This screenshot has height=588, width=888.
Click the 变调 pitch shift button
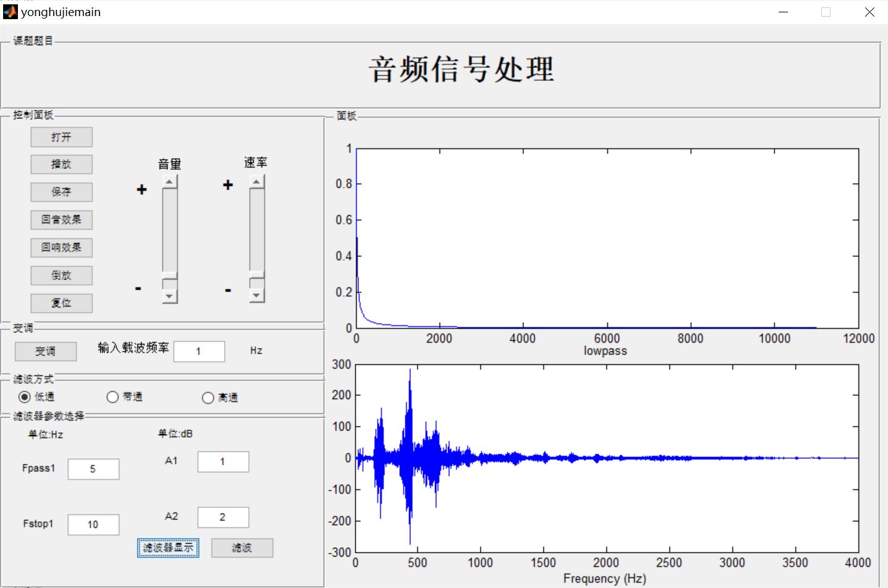coord(46,351)
